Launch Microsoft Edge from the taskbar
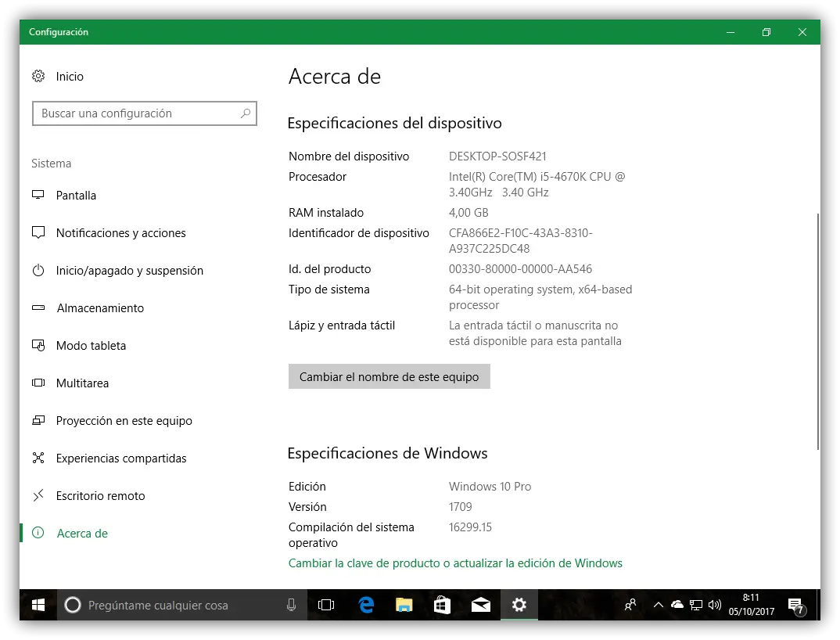Screen dimensions: 840x640 point(367,605)
